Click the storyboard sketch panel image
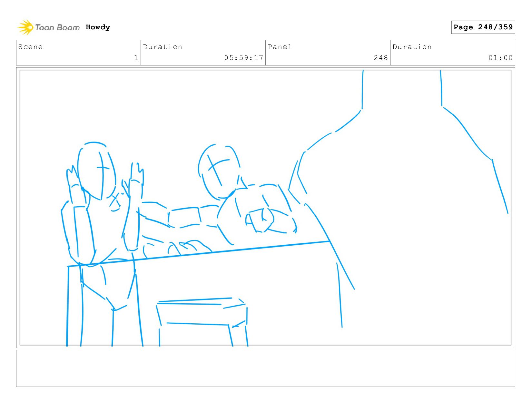 pyautogui.click(x=265, y=208)
